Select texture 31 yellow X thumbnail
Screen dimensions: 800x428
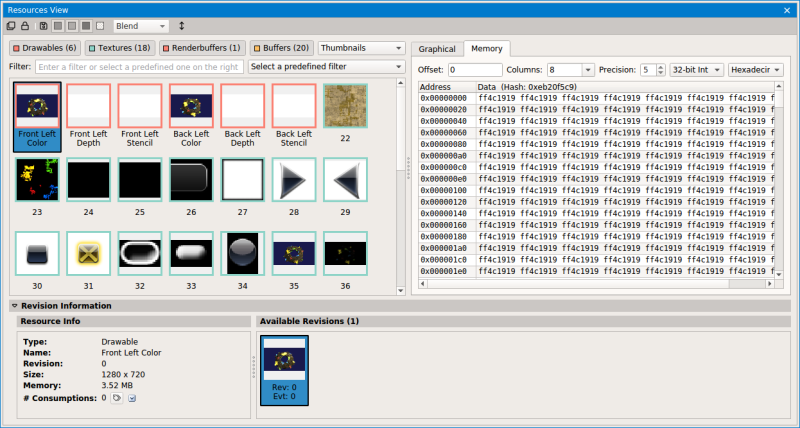point(88,261)
